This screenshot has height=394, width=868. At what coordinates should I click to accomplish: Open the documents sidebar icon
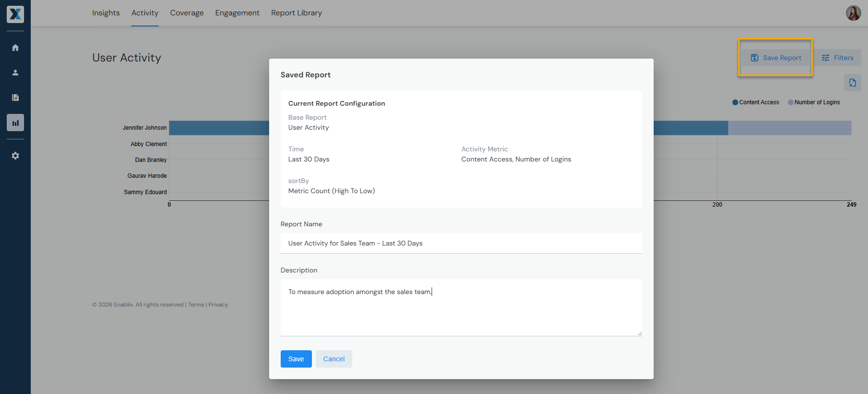pyautogui.click(x=15, y=98)
